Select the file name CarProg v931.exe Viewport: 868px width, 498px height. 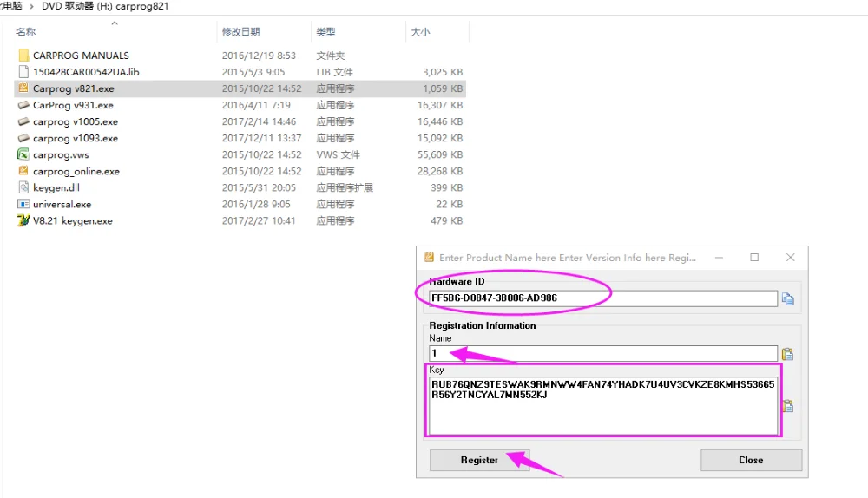73,105
